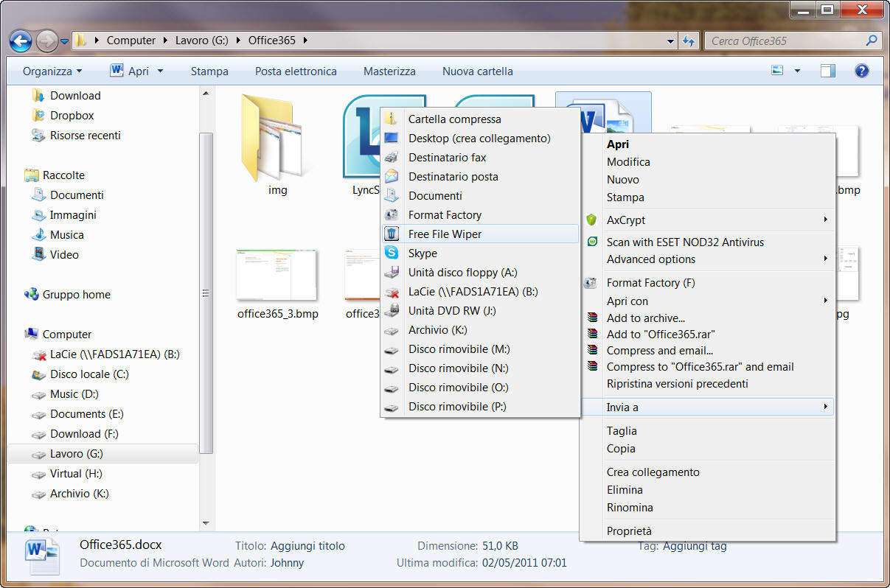The image size is (890, 588).
Task: Select Disco locale (C:) in navigation tree
Action: [89, 374]
